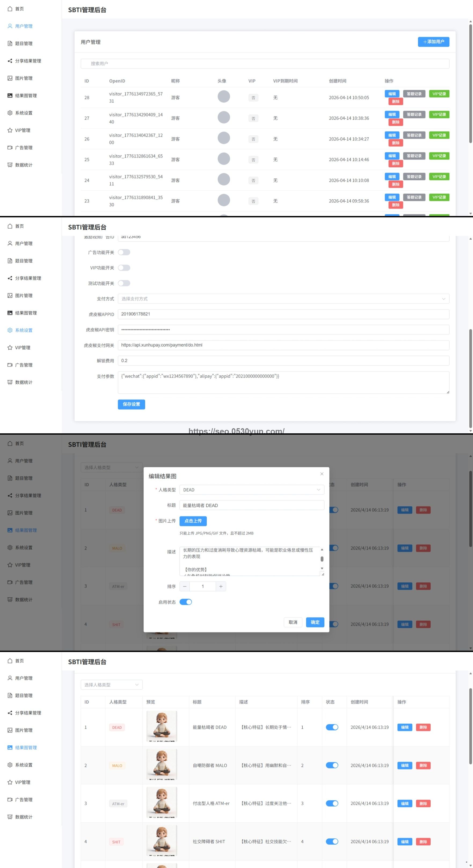
Task: Click dimmed 数据统计 icon behind 编辑结果图 dialog
Action: click(x=10, y=600)
